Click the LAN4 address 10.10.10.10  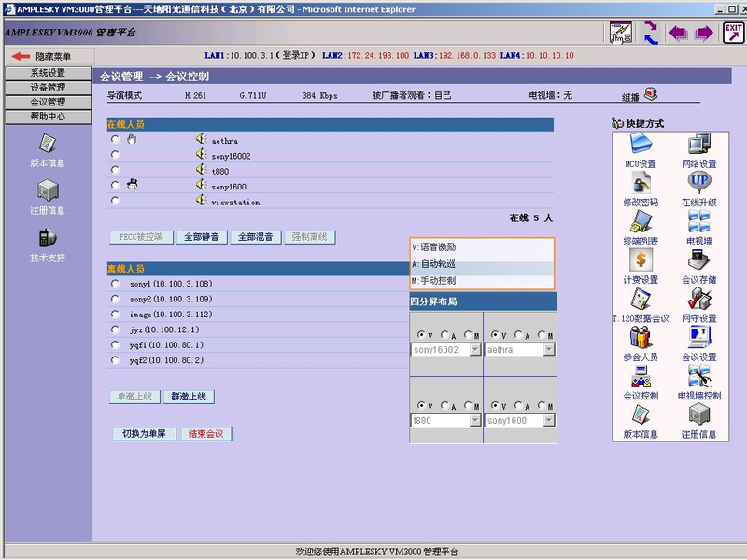click(x=550, y=56)
